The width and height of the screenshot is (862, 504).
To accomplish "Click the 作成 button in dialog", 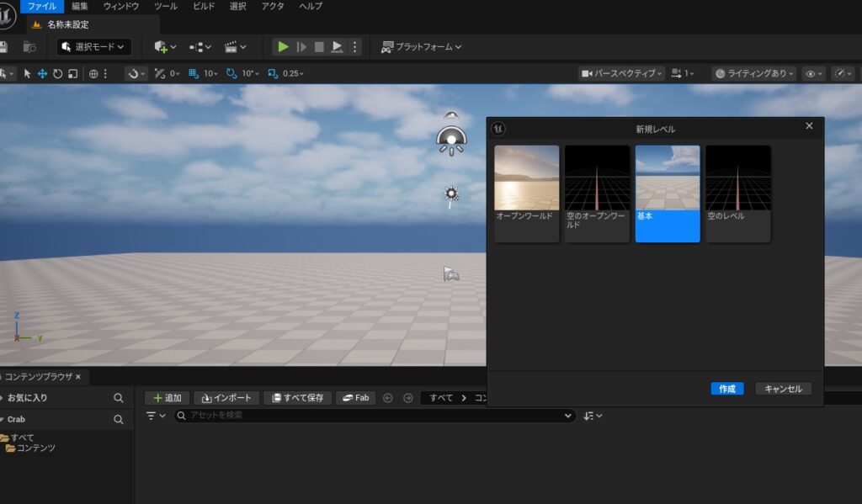I will pos(727,389).
